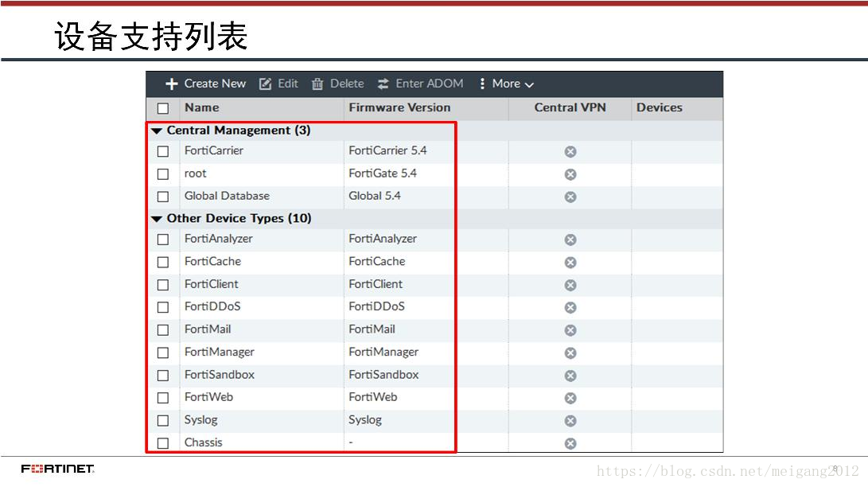The width and height of the screenshot is (868, 487).
Task: Click the Create New plus icon
Action: pyautogui.click(x=172, y=84)
